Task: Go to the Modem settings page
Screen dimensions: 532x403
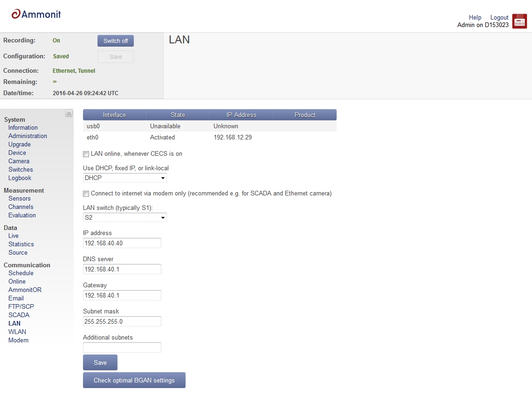Action: click(x=18, y=340)
